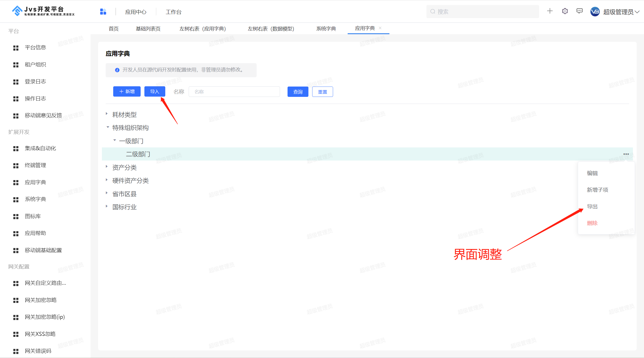Click the 移动端意见反馈 sidebar icon

click(16, 116)
